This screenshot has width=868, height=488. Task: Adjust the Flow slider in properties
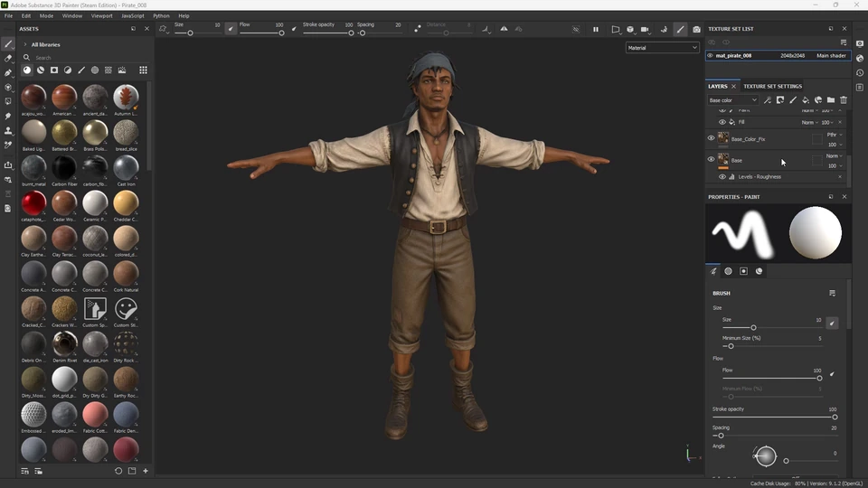tap(771, 379)
